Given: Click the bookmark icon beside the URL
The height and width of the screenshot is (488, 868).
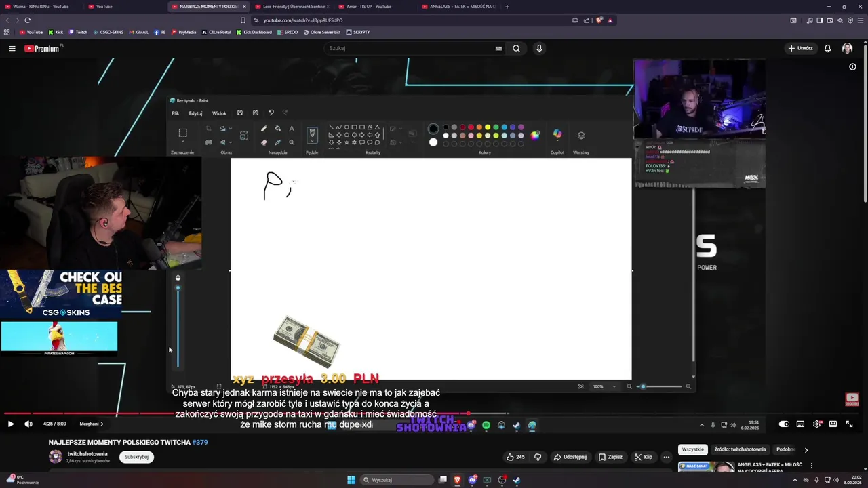Looking at the screenshot, I should [243, 20].
